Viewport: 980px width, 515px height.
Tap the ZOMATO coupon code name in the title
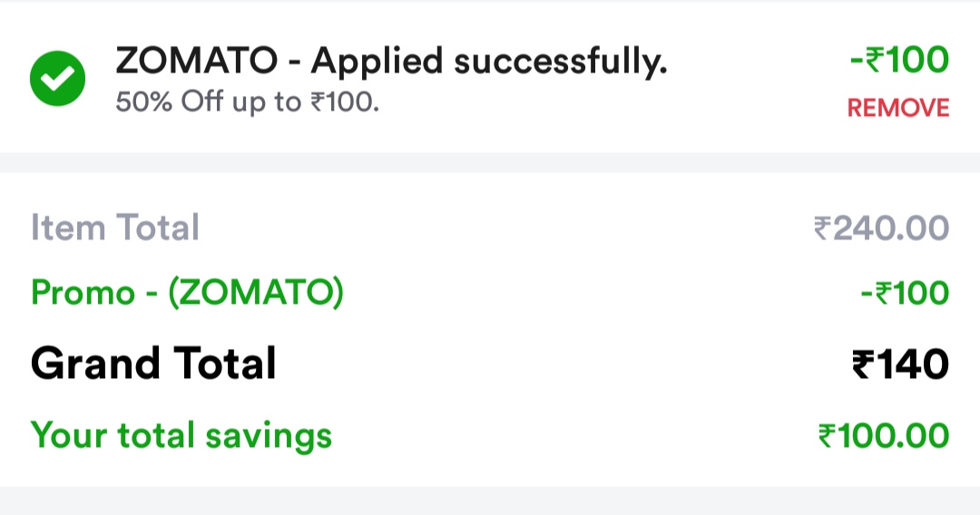(x=196, y=62)
